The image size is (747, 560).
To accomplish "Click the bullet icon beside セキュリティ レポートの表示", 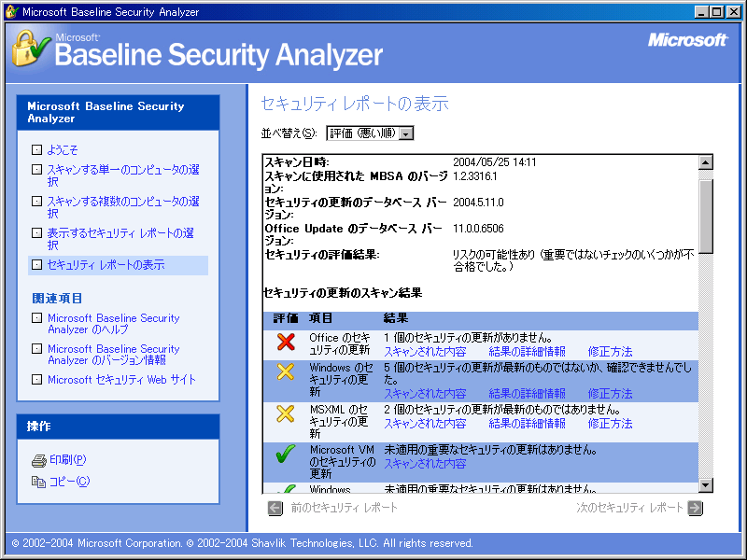I will [x=36, y=265].
